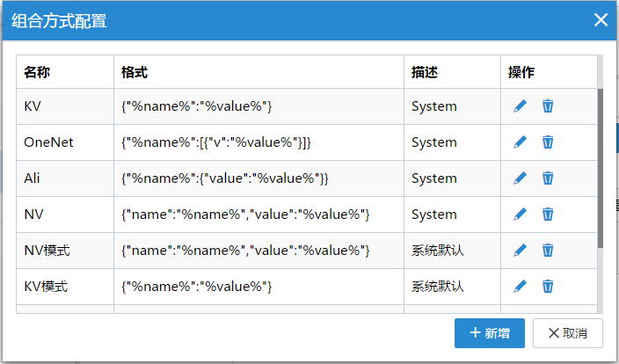Delete the KV row via trash icon
619x364 pixels.
[x=548, y=106]
